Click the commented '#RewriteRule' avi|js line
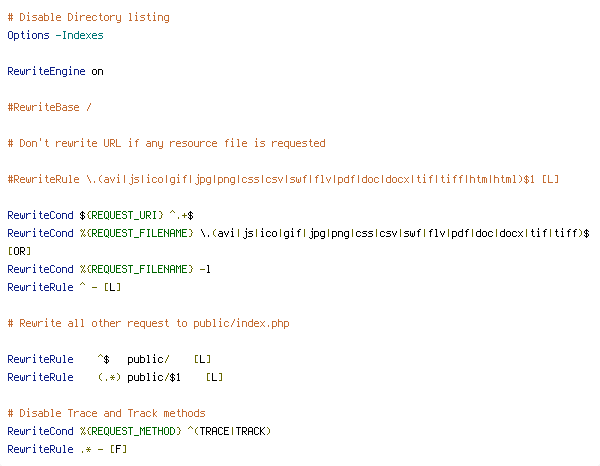600x466 pixels. 283,179
